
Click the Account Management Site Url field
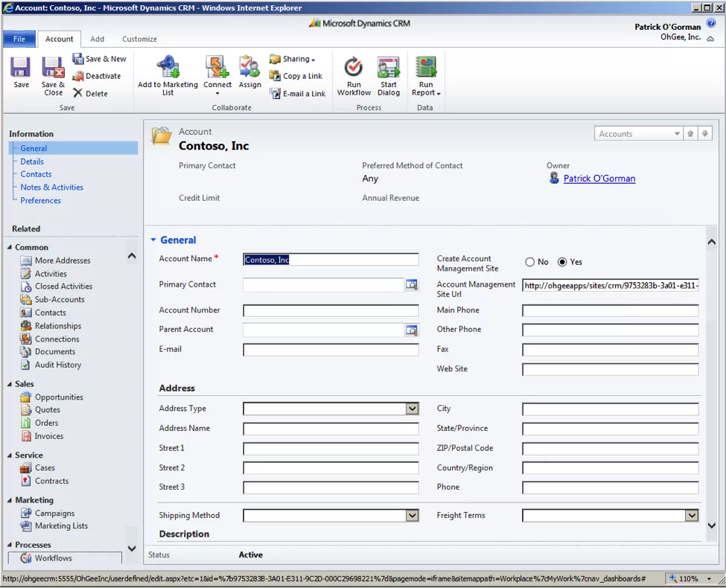click(x=611, y=286)
